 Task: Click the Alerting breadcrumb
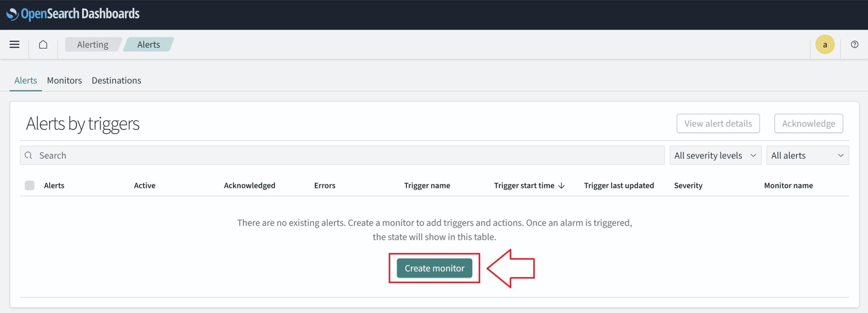pyautogui.click(x=93, y=44)
